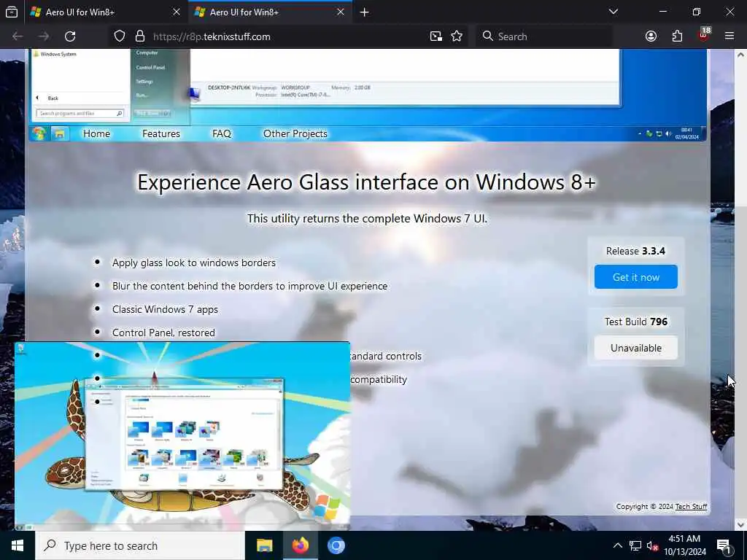Click the Get it now button
This screenshot has height=560, width=747.
tap(636, 276)
